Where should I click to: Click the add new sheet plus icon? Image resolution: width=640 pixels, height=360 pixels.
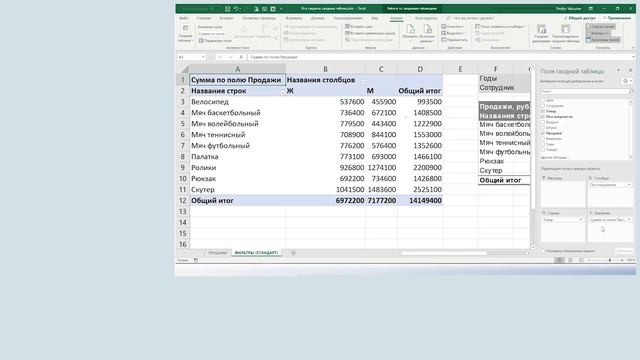click(293, 253)
